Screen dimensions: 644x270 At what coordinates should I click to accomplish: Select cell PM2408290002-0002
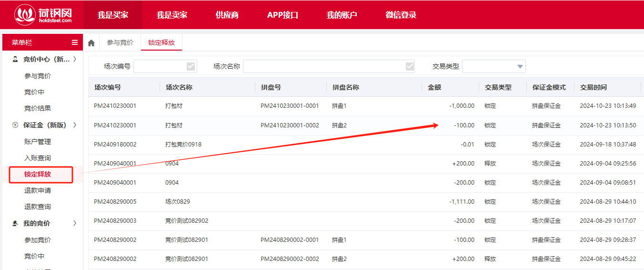click(x=290, y=259)
